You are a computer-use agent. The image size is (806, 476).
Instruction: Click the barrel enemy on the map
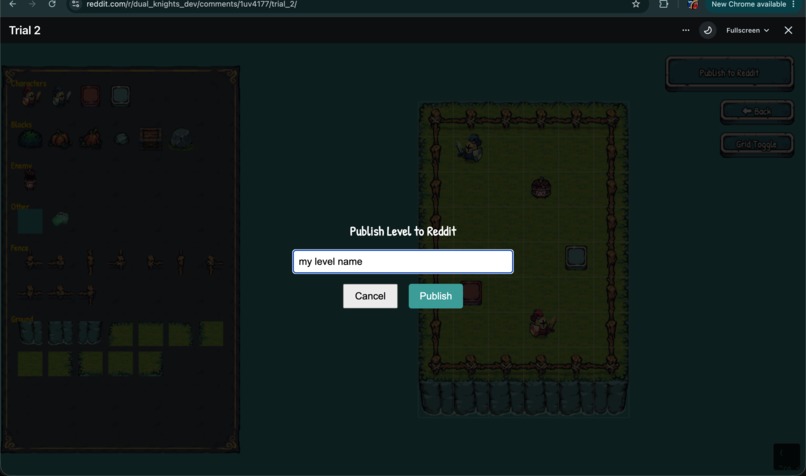(x=541, y=188)
